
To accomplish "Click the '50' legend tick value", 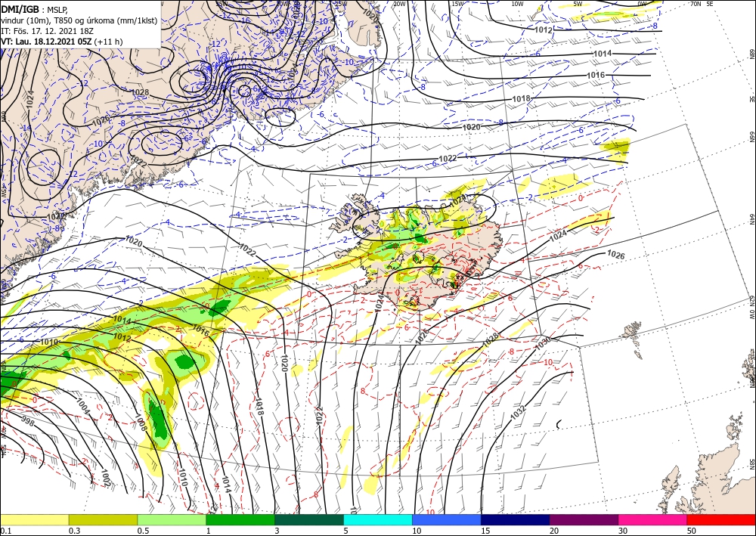I will tap(692, 531).
